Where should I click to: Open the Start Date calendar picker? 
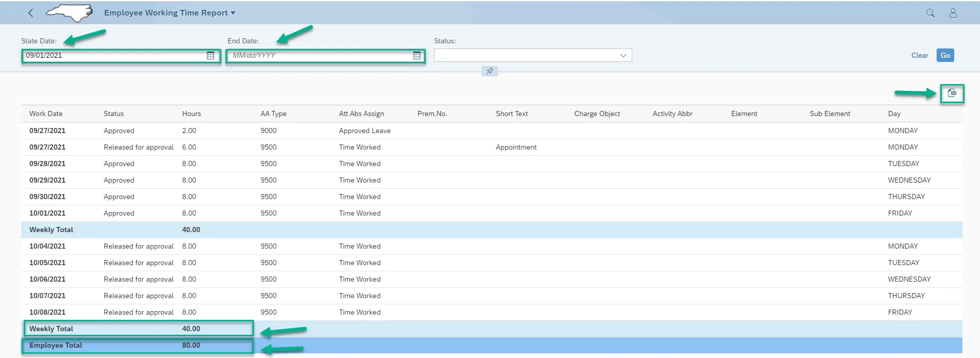coord(211,56)
